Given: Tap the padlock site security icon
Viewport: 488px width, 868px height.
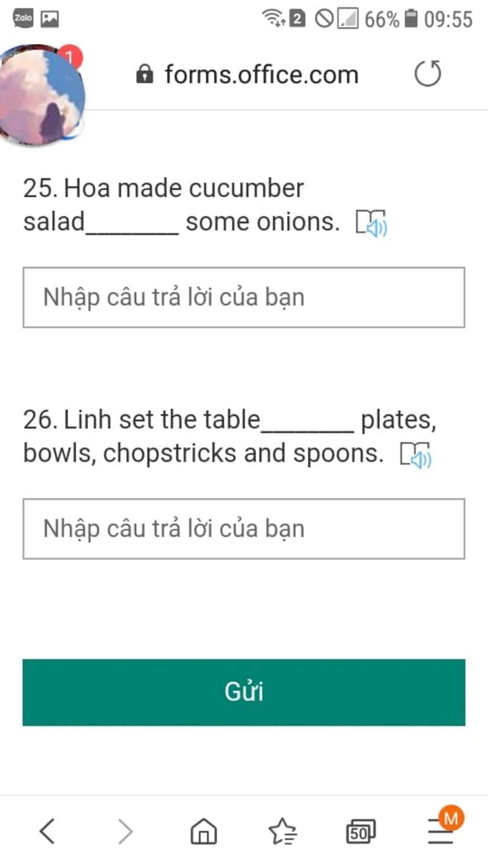Looking at the screenshot, I should pos(144,74).
